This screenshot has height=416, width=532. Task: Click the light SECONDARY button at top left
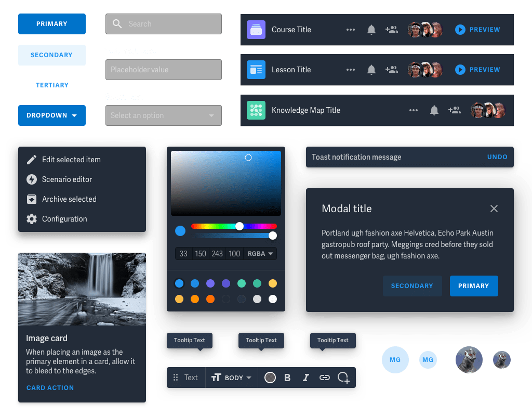pos(52,55)
